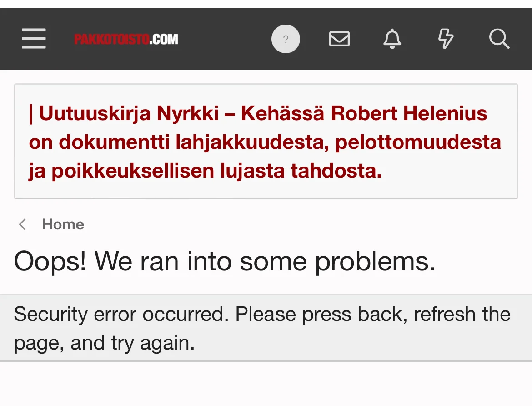This screenshot has height=406, width=532.
Task: Click the back chevron beside Home
Action: click(x=22, y=224)
